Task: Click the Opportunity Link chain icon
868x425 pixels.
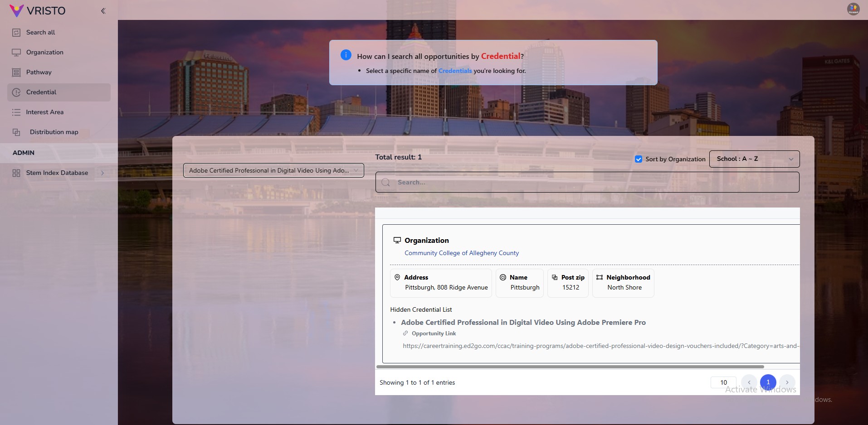Action: coord(405,333)
